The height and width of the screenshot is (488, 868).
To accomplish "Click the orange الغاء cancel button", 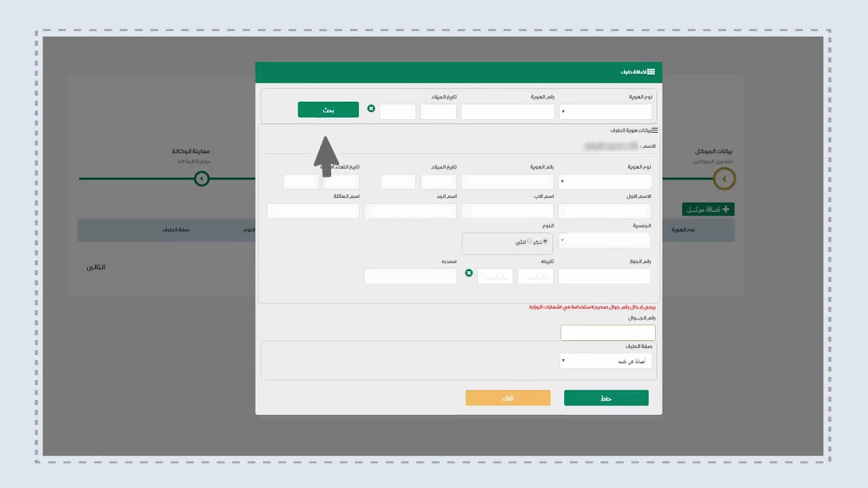I will 508,399.
